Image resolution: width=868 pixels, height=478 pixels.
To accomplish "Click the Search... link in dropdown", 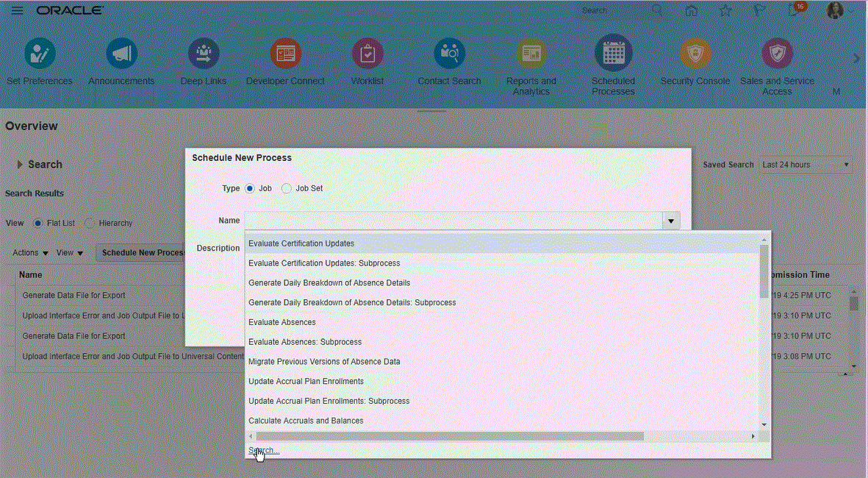I will pos(263,450).
